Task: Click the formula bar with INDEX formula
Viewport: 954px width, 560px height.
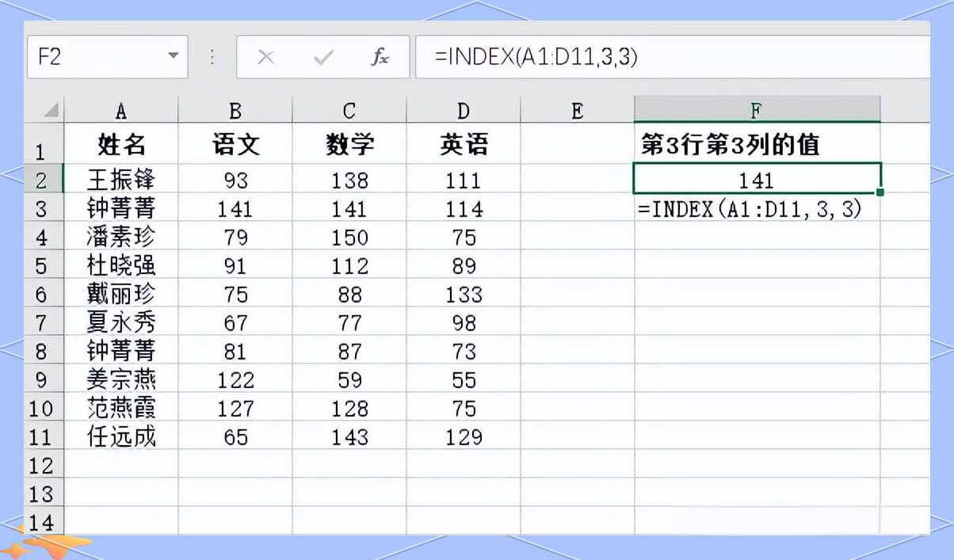Action: coord(672,57)
